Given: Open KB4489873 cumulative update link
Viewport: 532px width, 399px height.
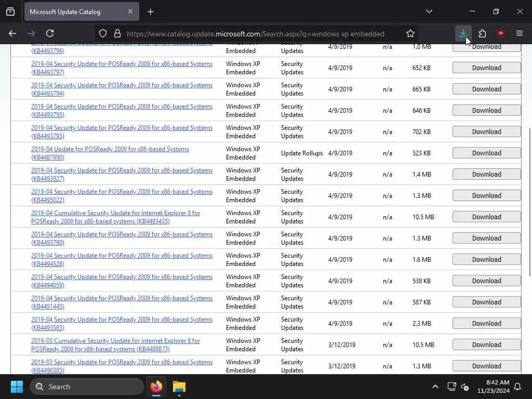Looking at the screenshot, I should click(115, 345).
